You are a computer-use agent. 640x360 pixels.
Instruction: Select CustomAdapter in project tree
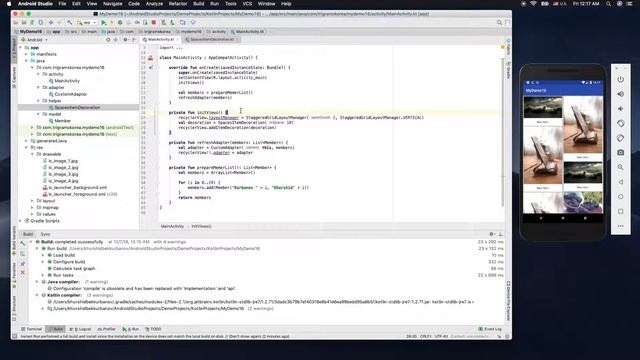70,94
